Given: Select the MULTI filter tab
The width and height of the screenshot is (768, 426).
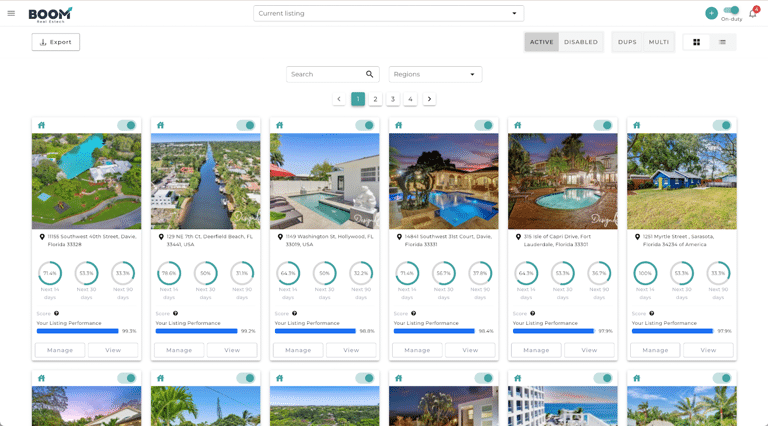Looking at the screenshot, I should tap(659, 42).
